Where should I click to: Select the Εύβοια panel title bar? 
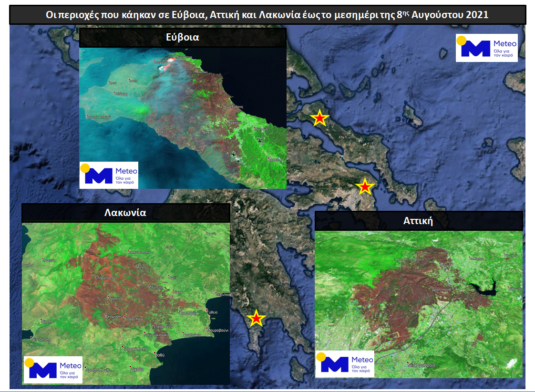182,37
